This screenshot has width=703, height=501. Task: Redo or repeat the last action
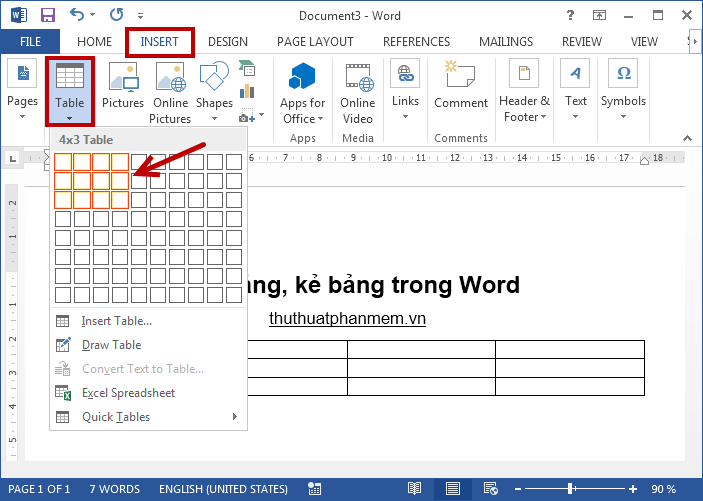117,15
